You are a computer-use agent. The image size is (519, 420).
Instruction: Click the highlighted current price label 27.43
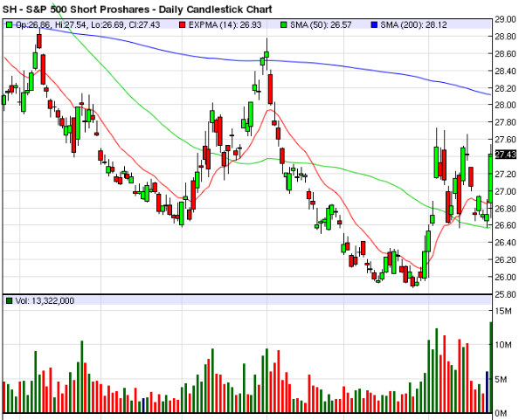pos(505,155)
